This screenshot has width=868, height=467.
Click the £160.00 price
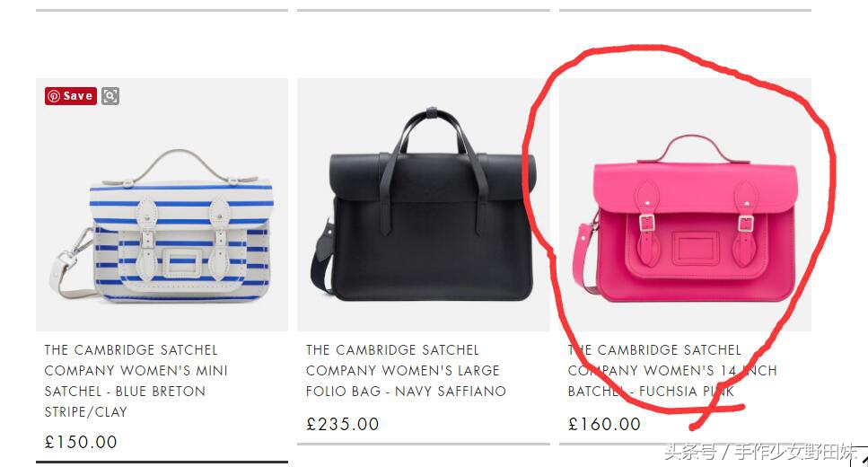604,425
